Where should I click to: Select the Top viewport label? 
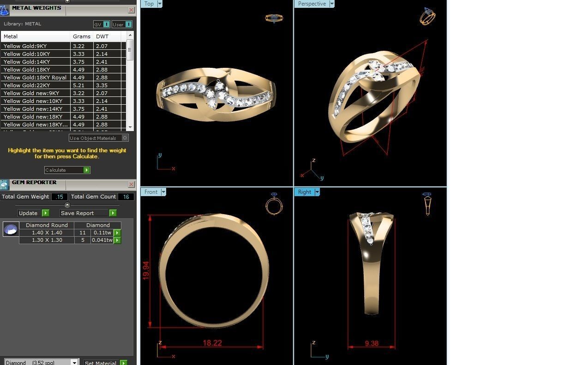[x=149, y=4]
